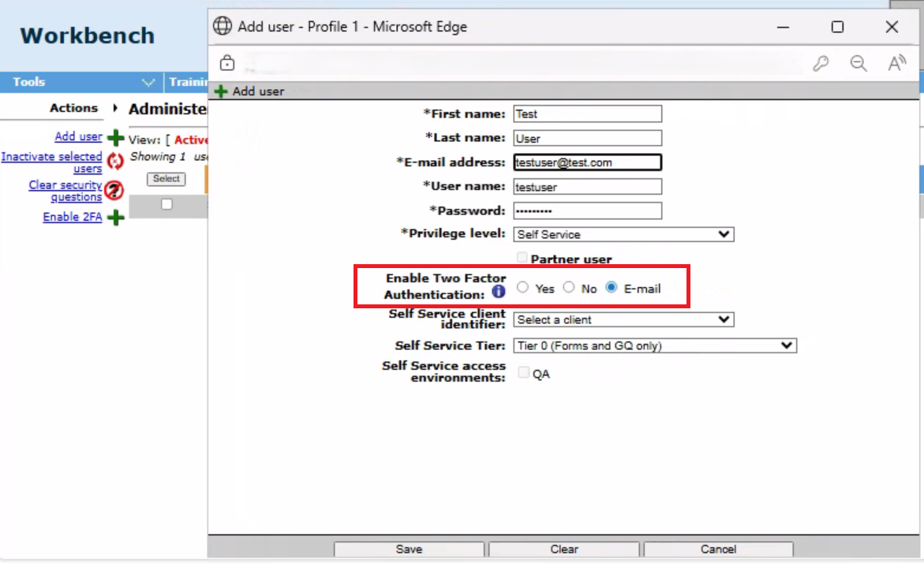924x563 pixels.
Task: Select No for Two Factor Authentication
Action: (x=568, y=288)
